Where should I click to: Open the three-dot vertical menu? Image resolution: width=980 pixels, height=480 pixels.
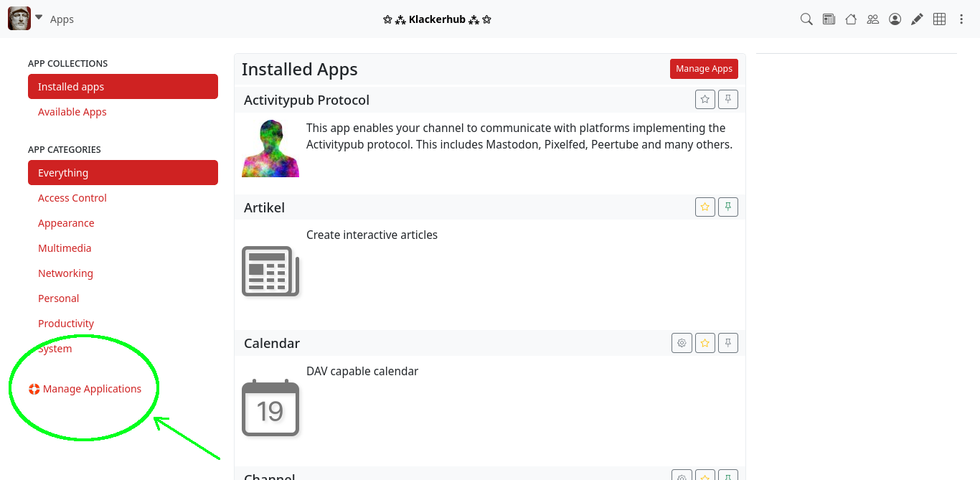point(962,19)
